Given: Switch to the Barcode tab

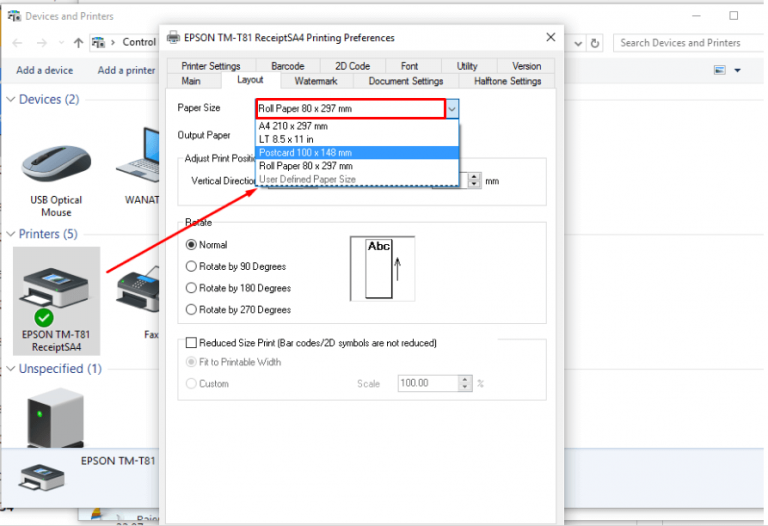Looking at the screenshot, I should 288,66.
